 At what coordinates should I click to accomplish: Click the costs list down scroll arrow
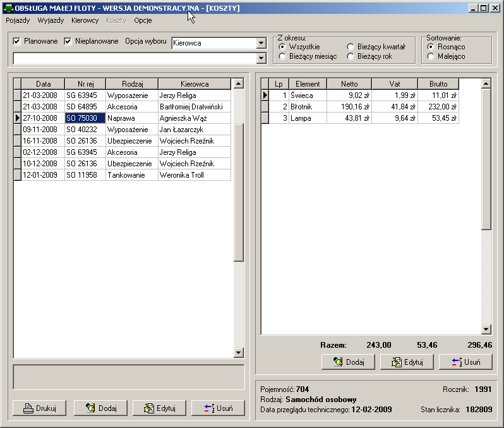tap(238, 352)
